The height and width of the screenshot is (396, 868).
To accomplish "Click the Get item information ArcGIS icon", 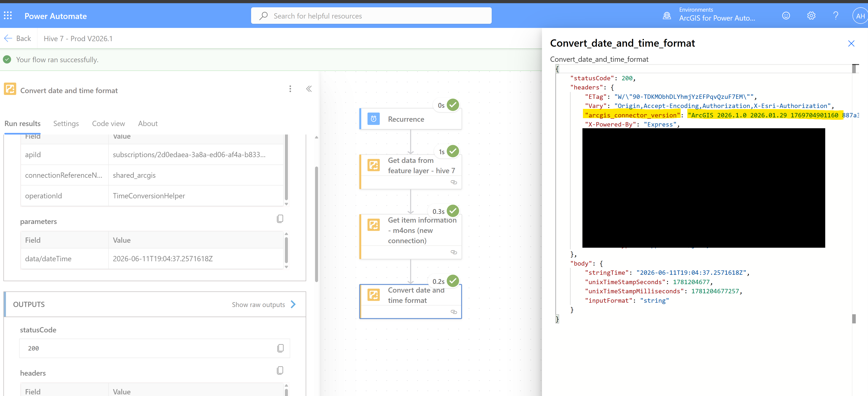I will (373, 225).
